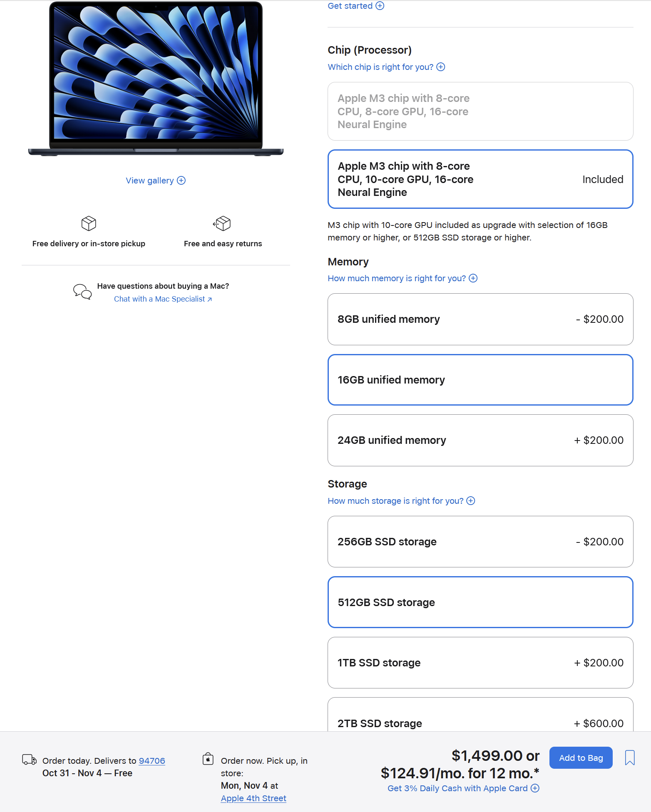Select 512GB SSD storage
Viewport: 651px width, 812px height.
pyautogui.click(x=480, y=602)
